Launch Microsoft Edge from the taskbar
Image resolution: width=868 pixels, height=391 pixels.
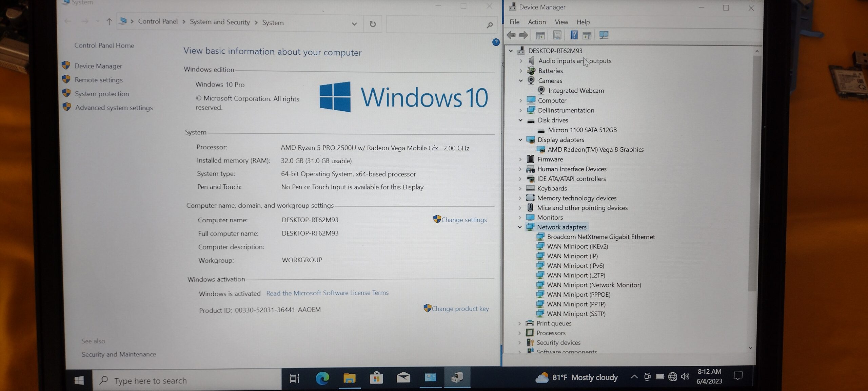[322, 378]
